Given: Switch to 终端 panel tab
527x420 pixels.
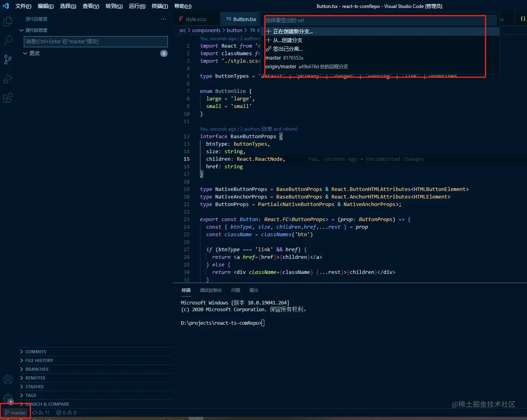Looking at the screenshot, I should point(186,290).
